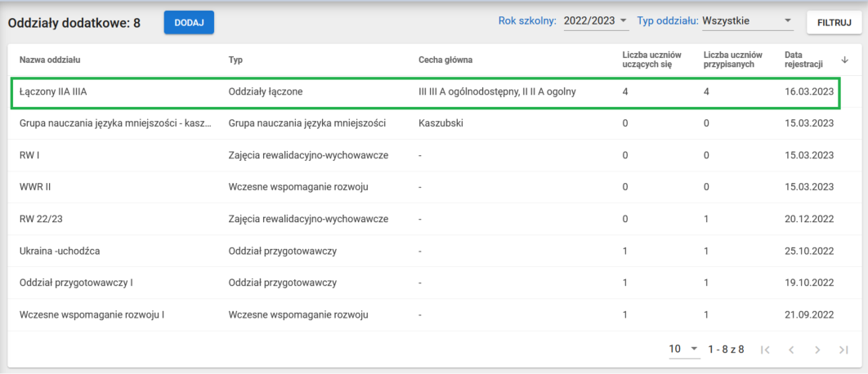Click Liczba uczniów uczących się header

point(648,60)
